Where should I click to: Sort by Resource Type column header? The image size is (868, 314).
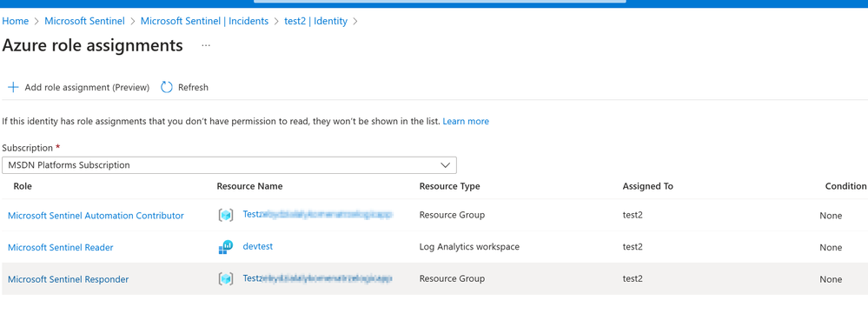pyautogui.click(x=449, y=187)
